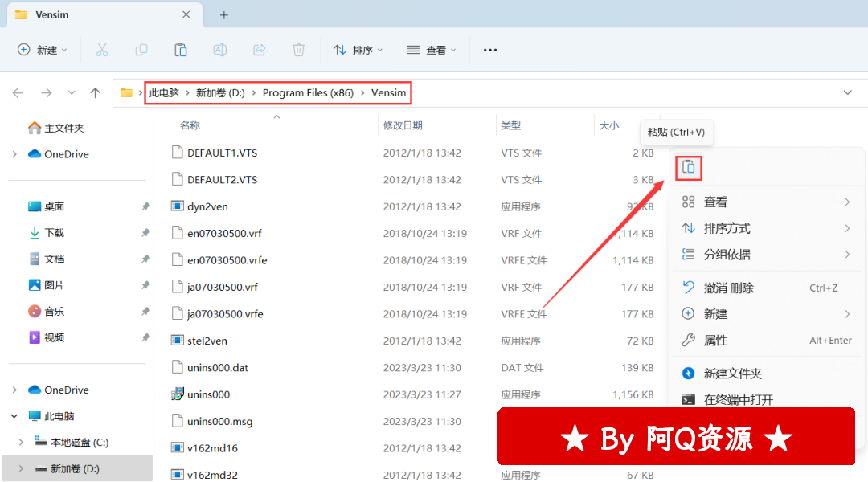Click the stel2ven application icon
Screen dimensions: 868x482
[x=177, y=341]
